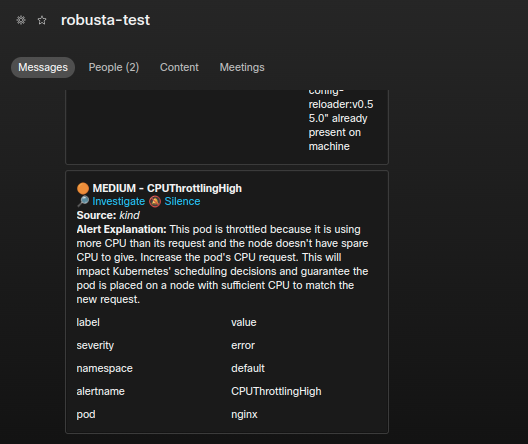Viewport: 528px width, 444px height.
Task: Click the alertname CPUThrottlingHigh value
Action: [276, 391]
